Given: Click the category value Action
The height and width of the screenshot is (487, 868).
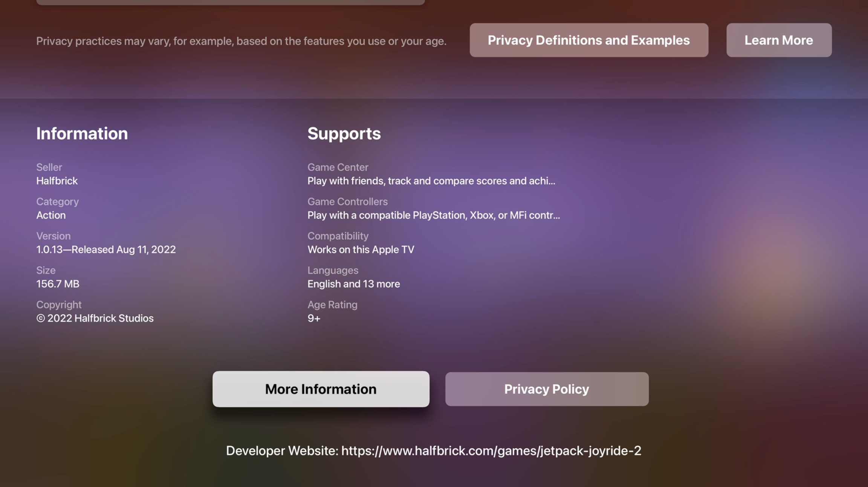Looking at the screenshot, I should 51,215.
